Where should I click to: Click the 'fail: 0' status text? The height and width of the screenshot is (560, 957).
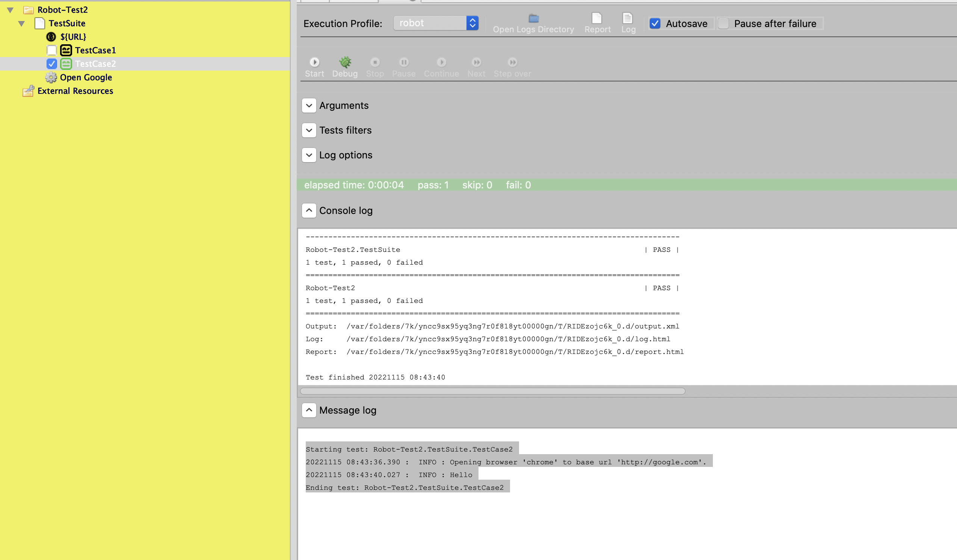(x=518, y=185)
